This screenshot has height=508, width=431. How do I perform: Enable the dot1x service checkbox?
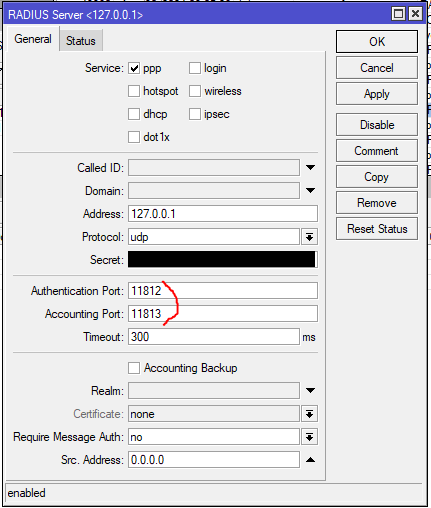click(x=134, y=137)
